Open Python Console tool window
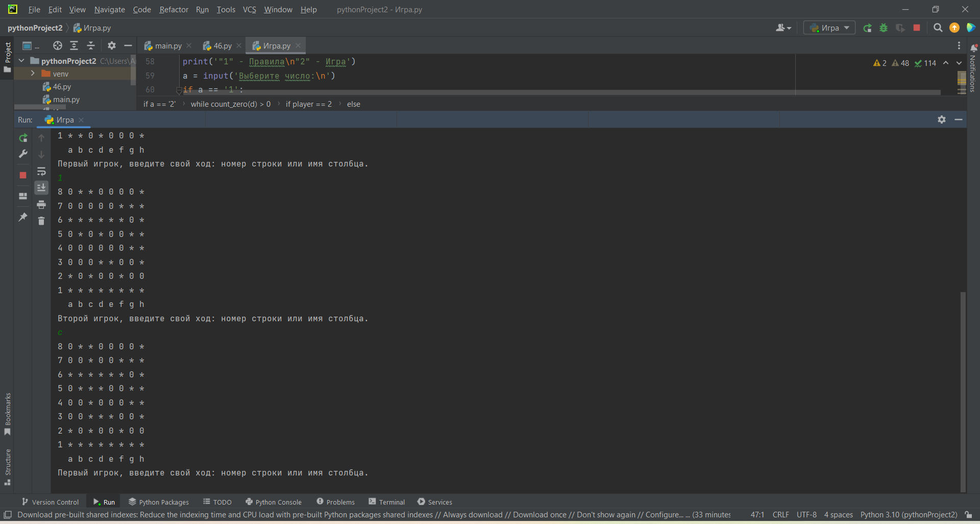The width and height of the screenshot is (980, 524). click(x=274, y=502)
